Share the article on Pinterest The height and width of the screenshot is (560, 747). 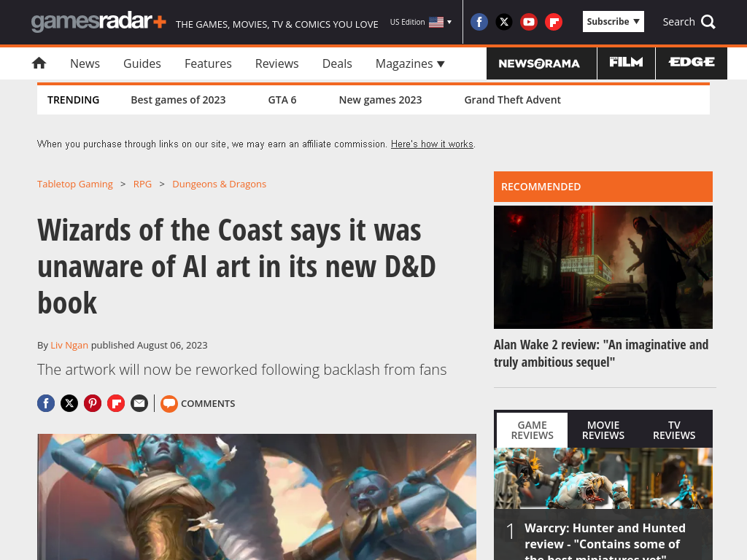(93, 403)
